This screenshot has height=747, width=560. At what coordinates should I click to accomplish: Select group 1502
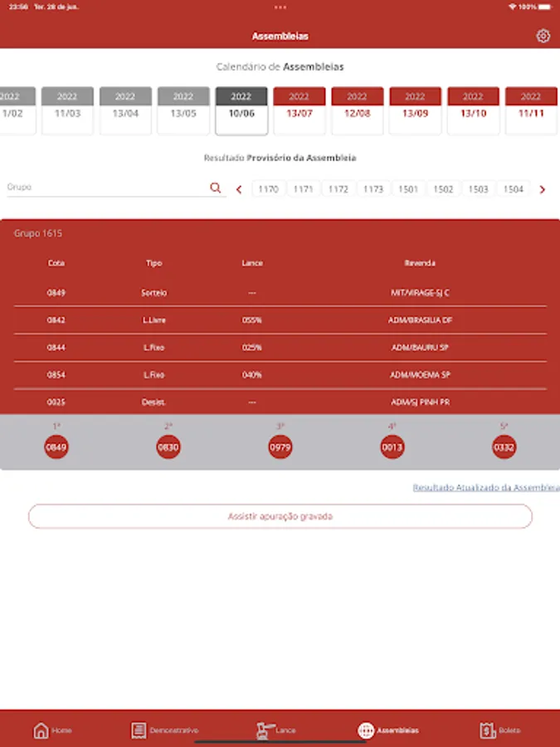click(443, 189)
